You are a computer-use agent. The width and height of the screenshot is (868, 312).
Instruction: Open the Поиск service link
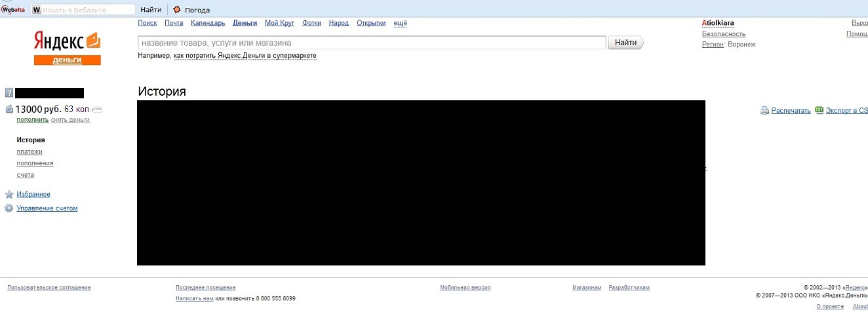(148, 23)
